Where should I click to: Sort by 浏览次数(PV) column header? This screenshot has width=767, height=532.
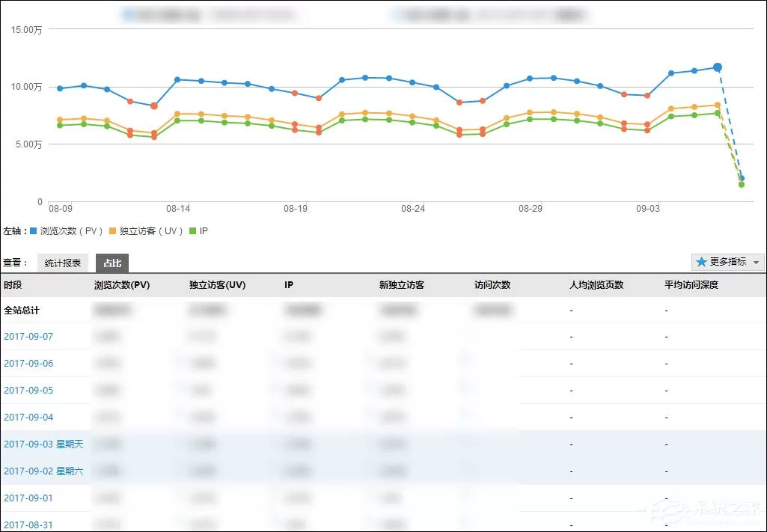122,285
